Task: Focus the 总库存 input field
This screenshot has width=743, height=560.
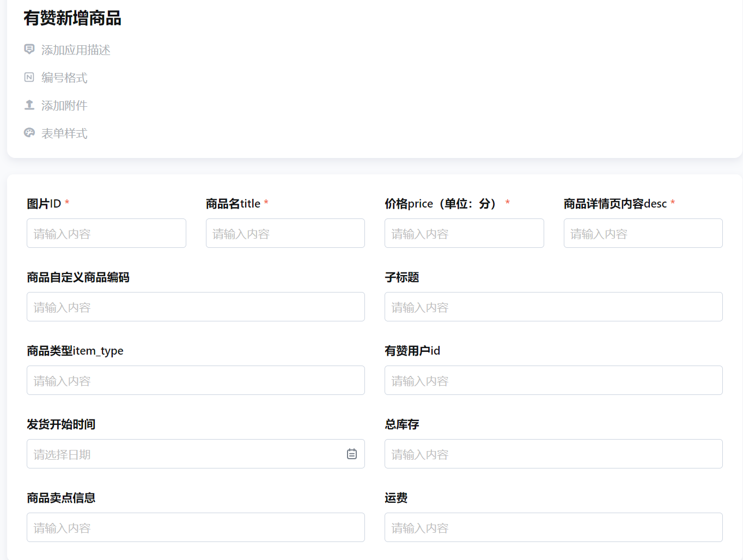Action: [x=553, y=454]
